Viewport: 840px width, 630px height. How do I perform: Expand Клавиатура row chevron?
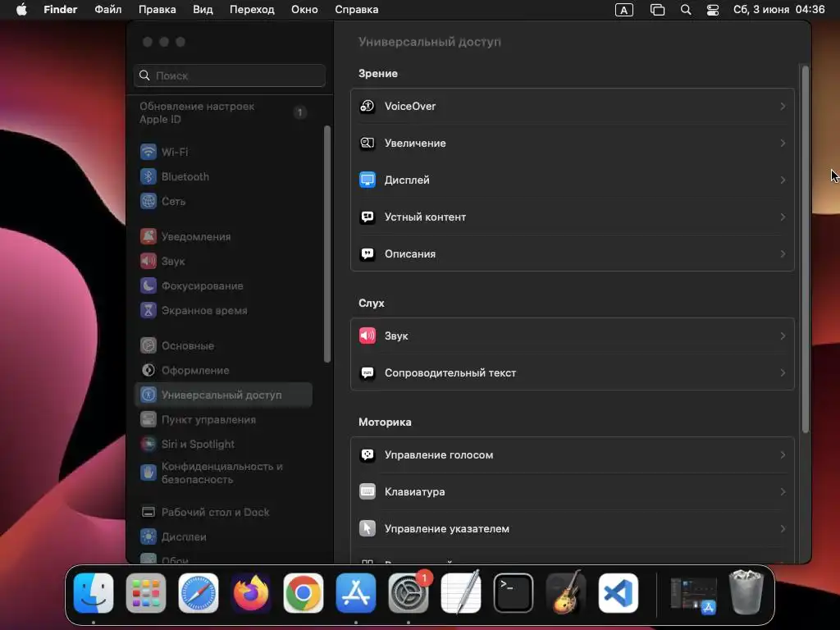tap(783, 492)
